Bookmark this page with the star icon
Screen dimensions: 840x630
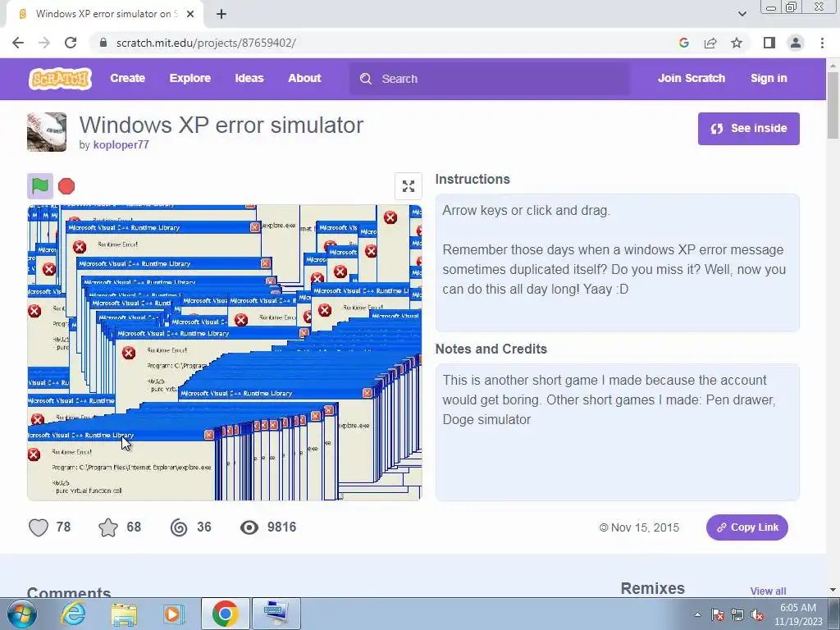point(737,43)
